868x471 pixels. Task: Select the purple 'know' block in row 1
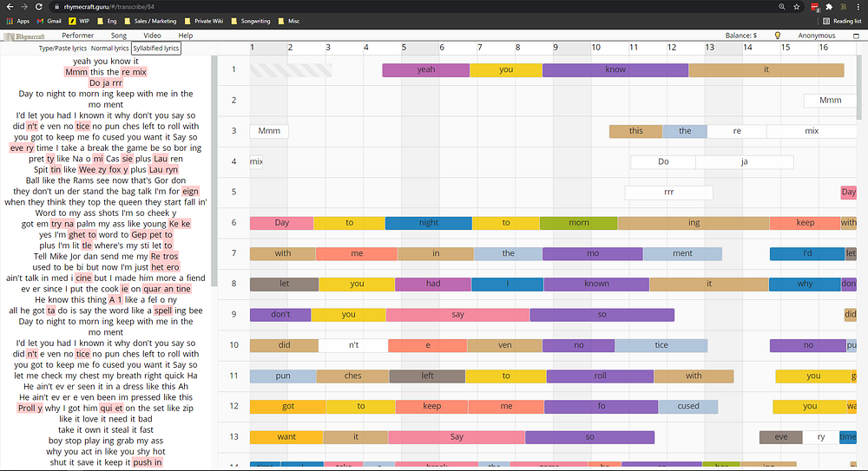615,69
